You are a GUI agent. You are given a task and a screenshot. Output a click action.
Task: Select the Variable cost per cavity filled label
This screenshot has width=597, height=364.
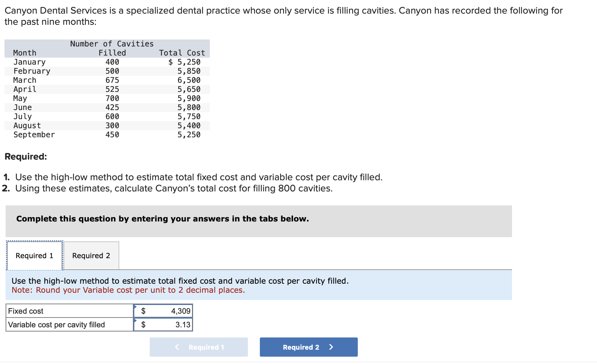pyautogui.click(x=56, y=325)
